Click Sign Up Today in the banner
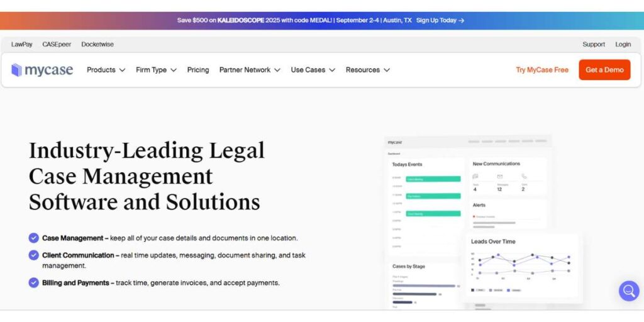Viewport: 644px width, 322px height. coord(440,20)
